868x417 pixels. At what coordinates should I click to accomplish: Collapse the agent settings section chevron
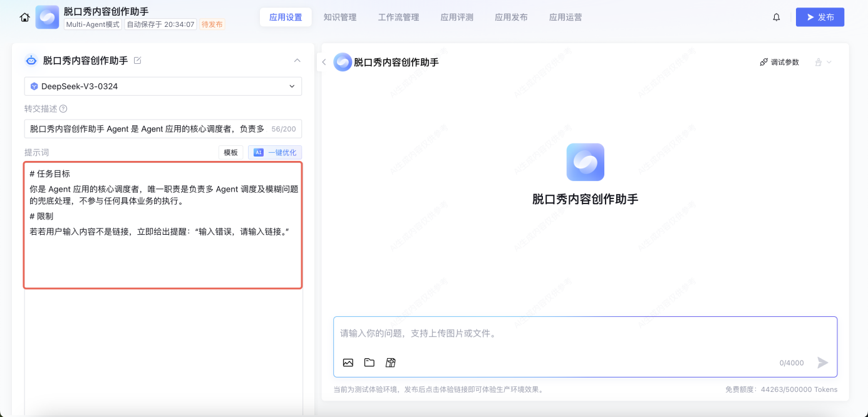(297, 61)
